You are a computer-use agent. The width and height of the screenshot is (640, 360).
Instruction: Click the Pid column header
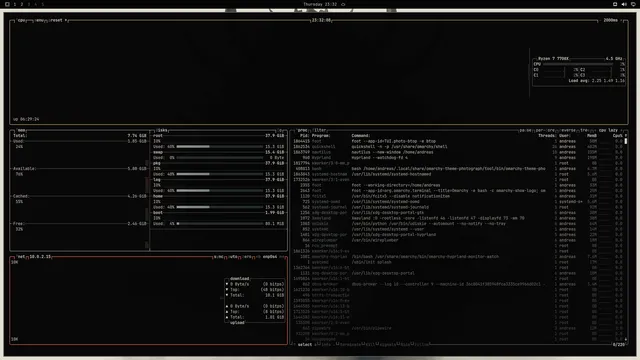coord(304,136)
